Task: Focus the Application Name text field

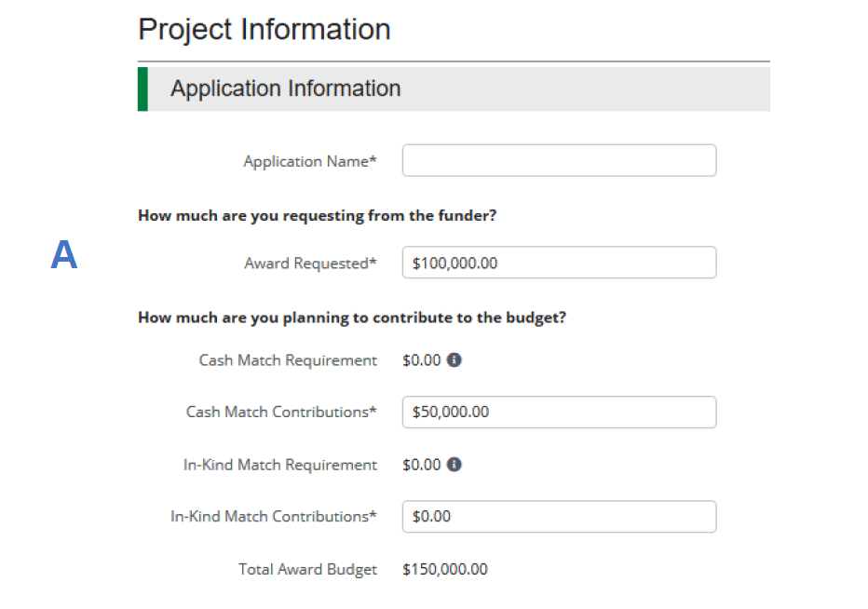Action: (559, 160)
